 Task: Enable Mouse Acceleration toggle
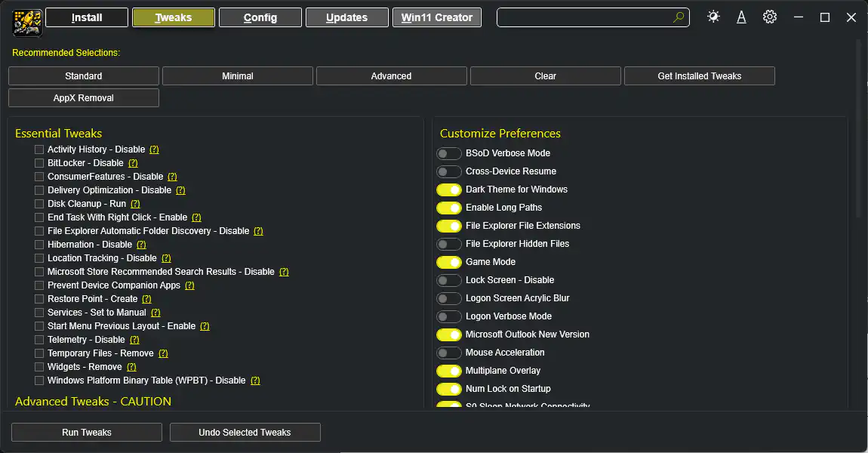449,353
